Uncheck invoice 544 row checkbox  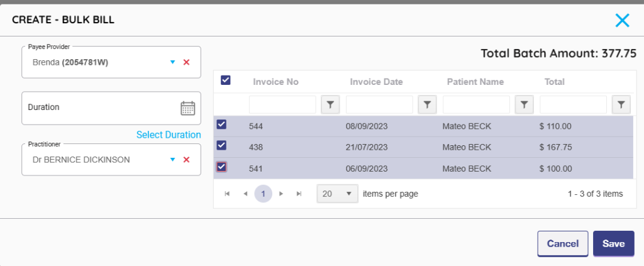click(221, 125)
